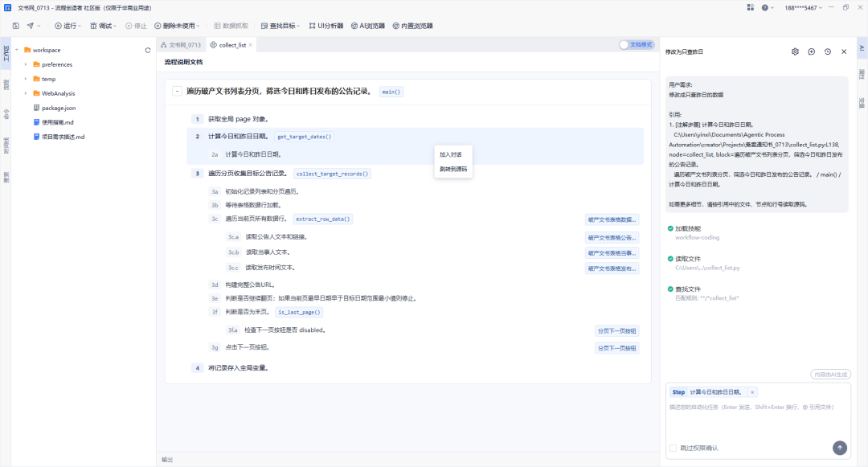Start a new conversation icon
This screenshot has width=868, height=467.
point(812,51)
